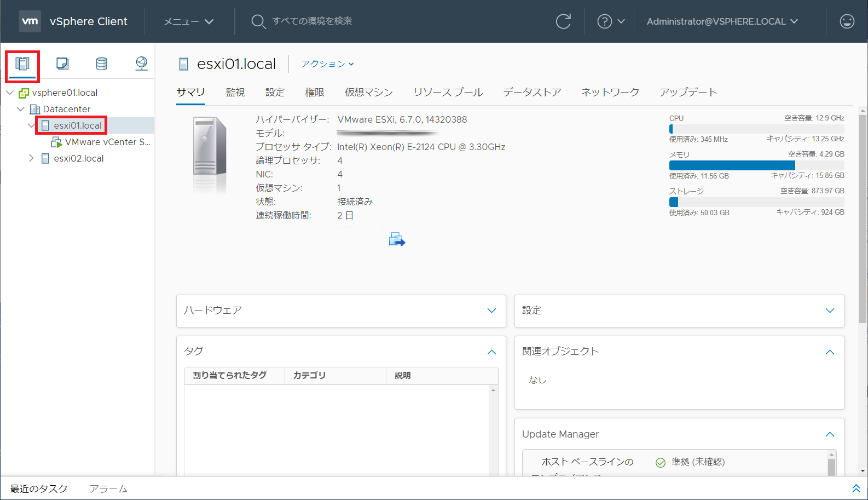This screenshot has width=868, height=500.
Task: Switch to the サマリ tab
Action: point(190,92)
